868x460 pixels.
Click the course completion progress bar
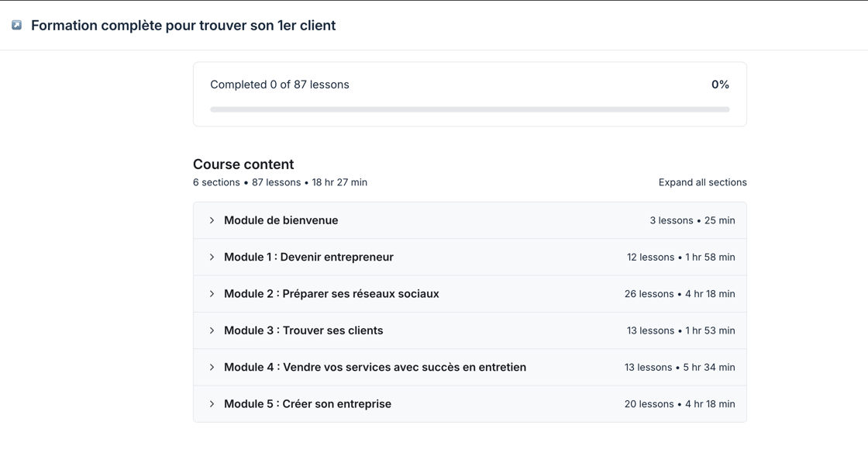(470, 109)
